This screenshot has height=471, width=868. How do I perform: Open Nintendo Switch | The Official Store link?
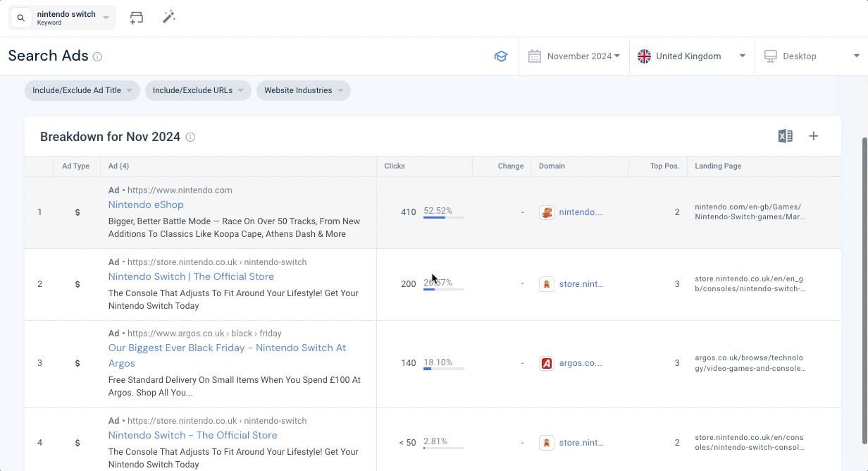191,276
